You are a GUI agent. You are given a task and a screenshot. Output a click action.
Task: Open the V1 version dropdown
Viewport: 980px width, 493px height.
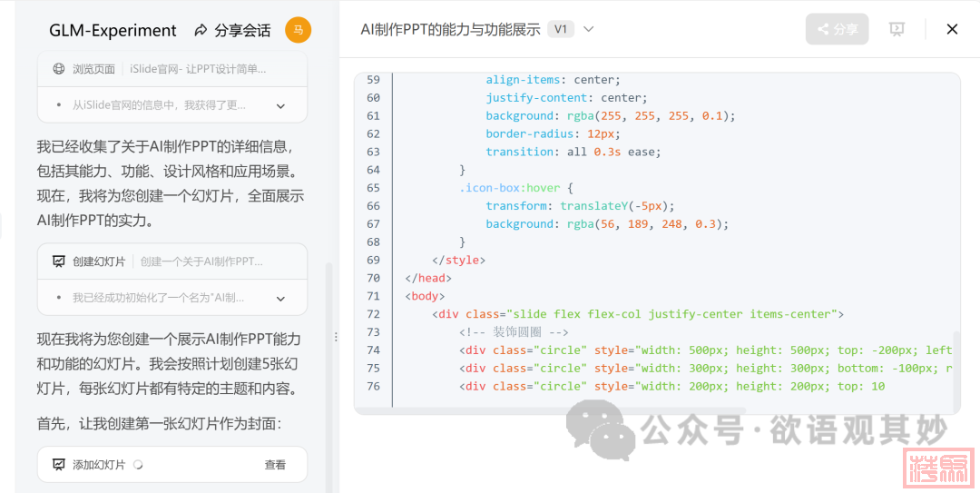[x=588, y=29]
